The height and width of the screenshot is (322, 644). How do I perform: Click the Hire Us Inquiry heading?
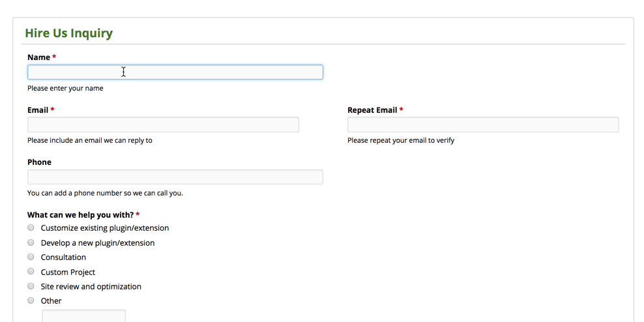tap(68, 33)
